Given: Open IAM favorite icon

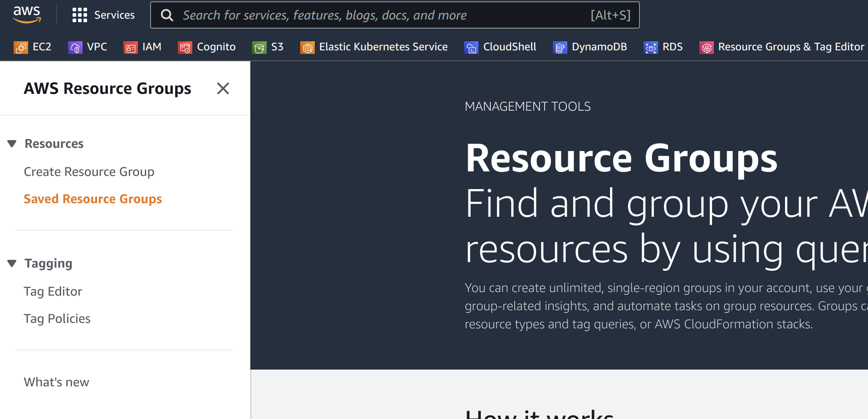Looking at the screenshot, I should (x=130, y=47).
